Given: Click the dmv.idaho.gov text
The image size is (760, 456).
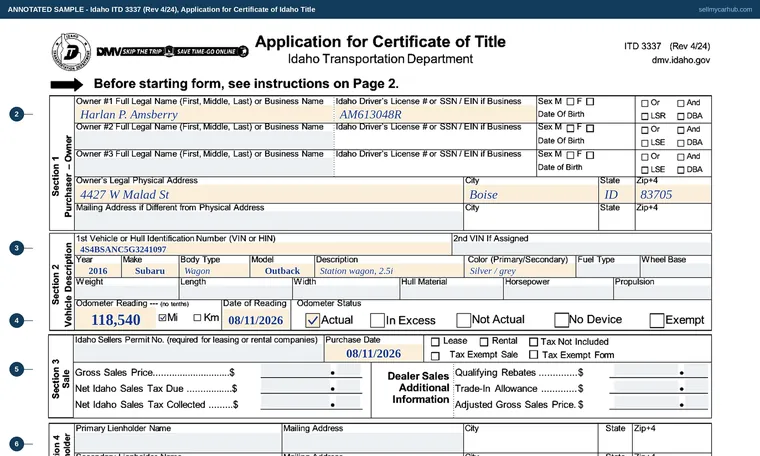Looking at the screenshot, I should 681,60.
